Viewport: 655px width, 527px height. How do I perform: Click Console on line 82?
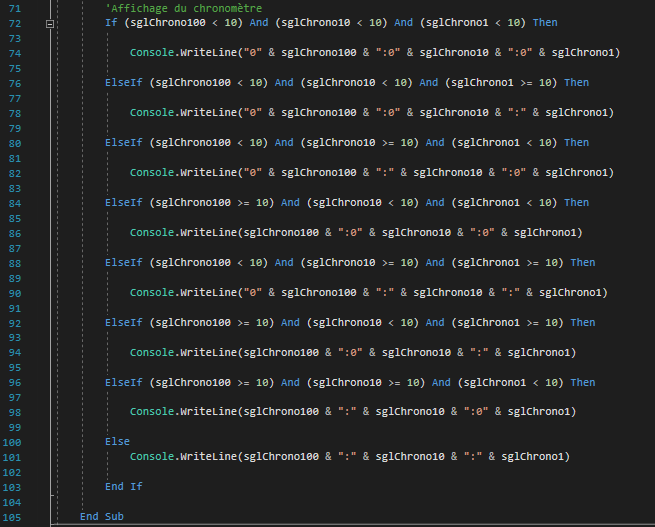tap(152, 172)
